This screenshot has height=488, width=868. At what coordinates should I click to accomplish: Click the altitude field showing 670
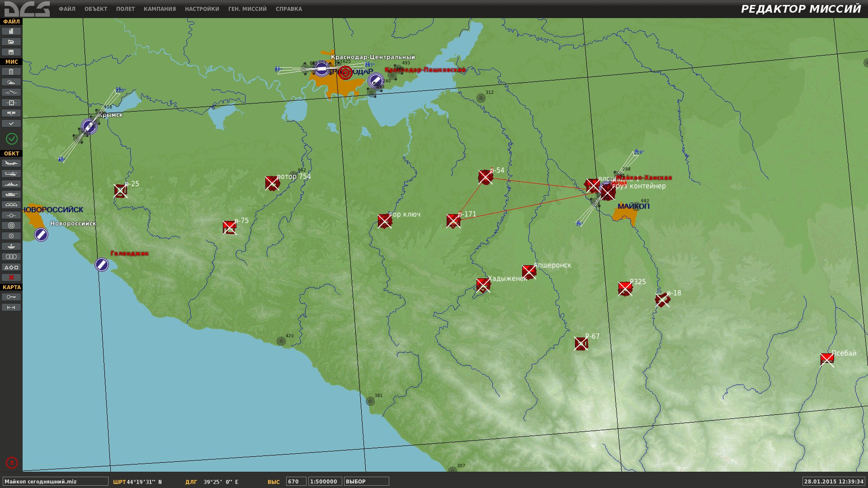(296, 482)
